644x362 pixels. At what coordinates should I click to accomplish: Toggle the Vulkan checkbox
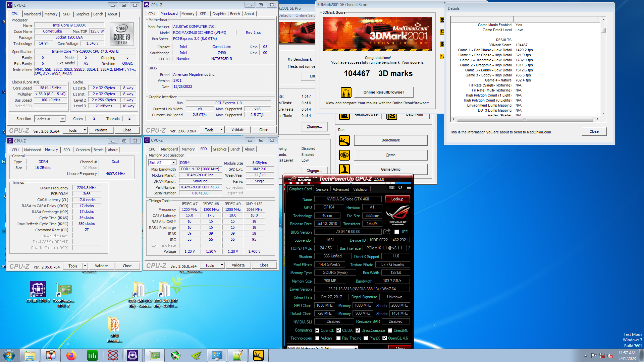[317, 338]
